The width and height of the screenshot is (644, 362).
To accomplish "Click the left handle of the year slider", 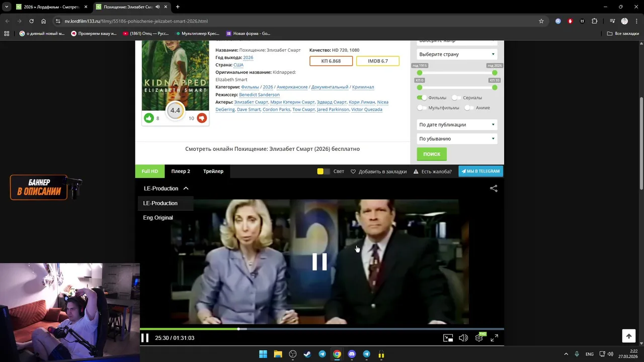I will (420, 73).
